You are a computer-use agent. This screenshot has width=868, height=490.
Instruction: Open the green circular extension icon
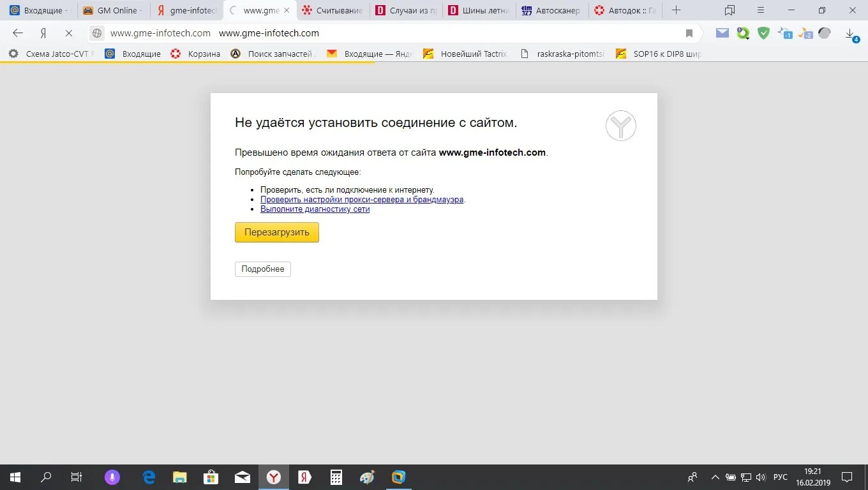[x=743, y=33]
